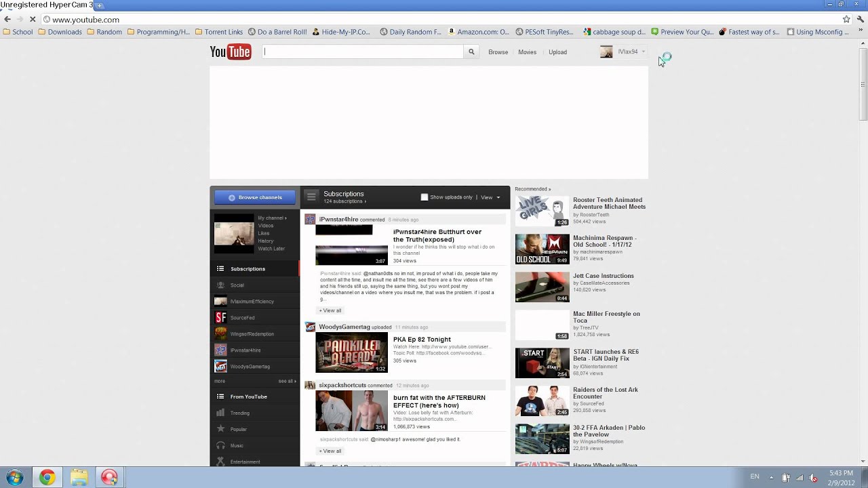
Task: Click the search magnifier button
Action: click(471, 52)
